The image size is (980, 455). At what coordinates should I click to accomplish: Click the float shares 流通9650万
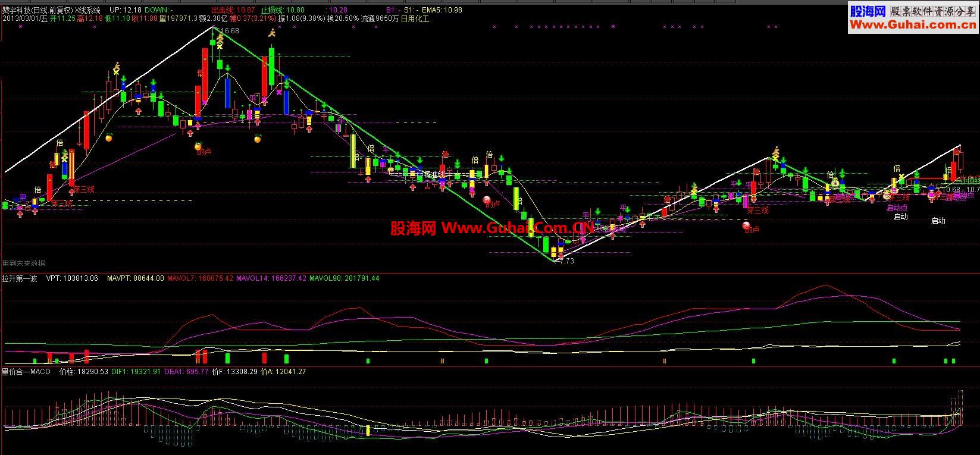pos(380,18)
